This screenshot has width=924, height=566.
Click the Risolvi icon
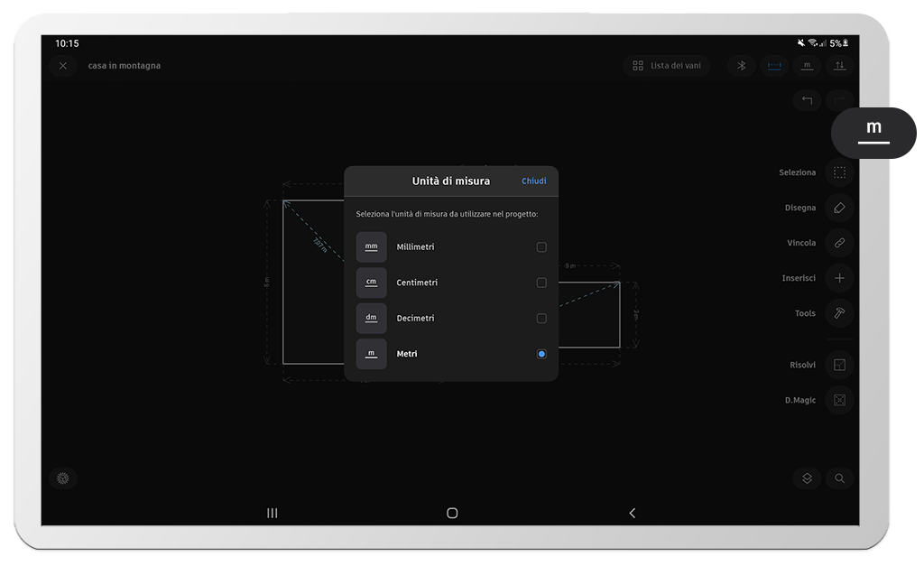[x=839, y=365]
